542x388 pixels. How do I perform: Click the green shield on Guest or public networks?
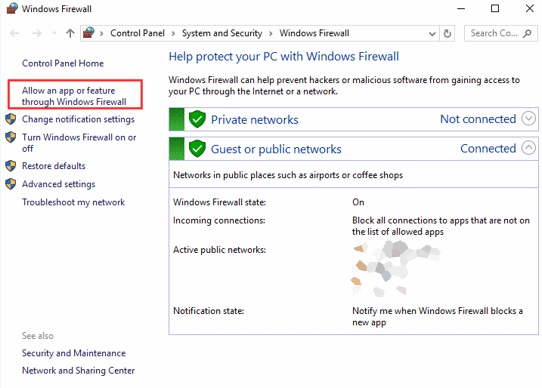click(197, 149)
